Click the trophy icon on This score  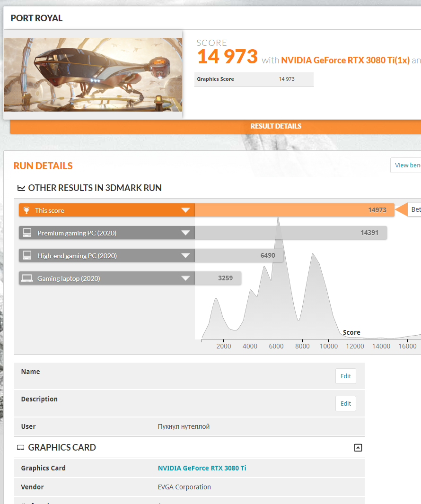pyautogui.click(x=26, y=210)
